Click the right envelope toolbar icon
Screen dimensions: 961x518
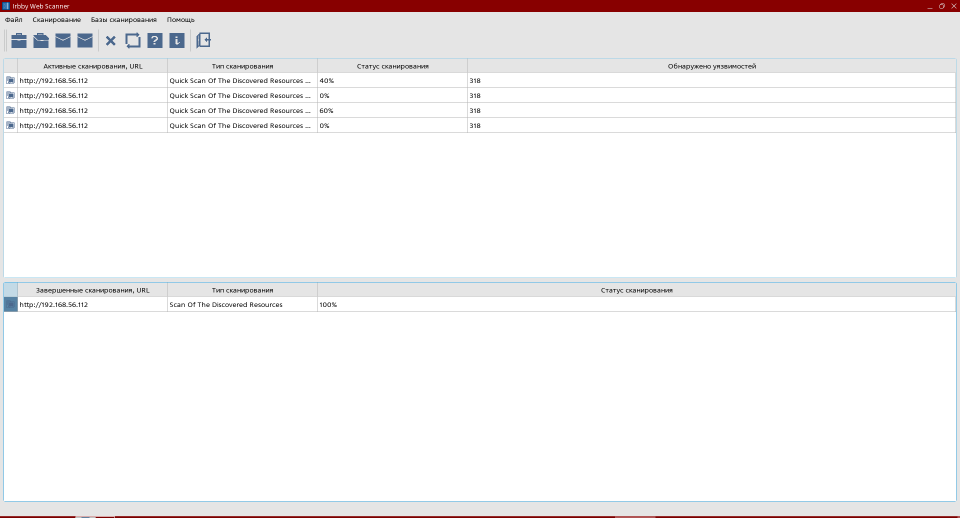85,41
